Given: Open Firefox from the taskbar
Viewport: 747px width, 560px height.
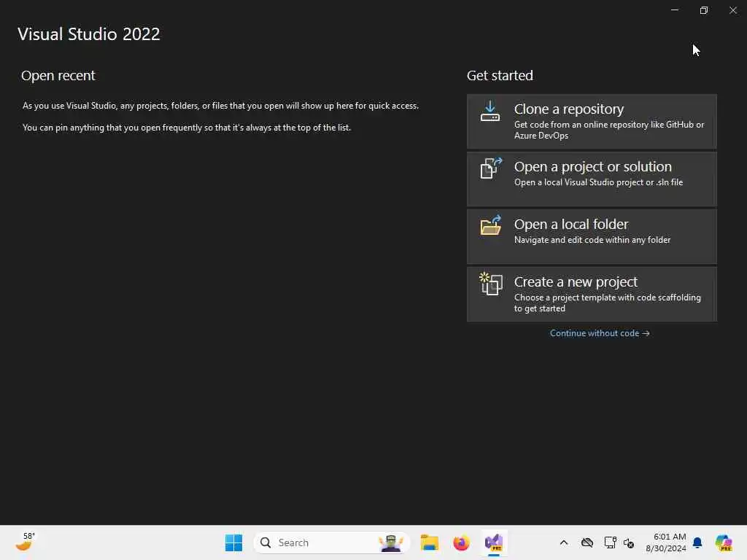Looking at the screenshot, I should tap(461, 542).
